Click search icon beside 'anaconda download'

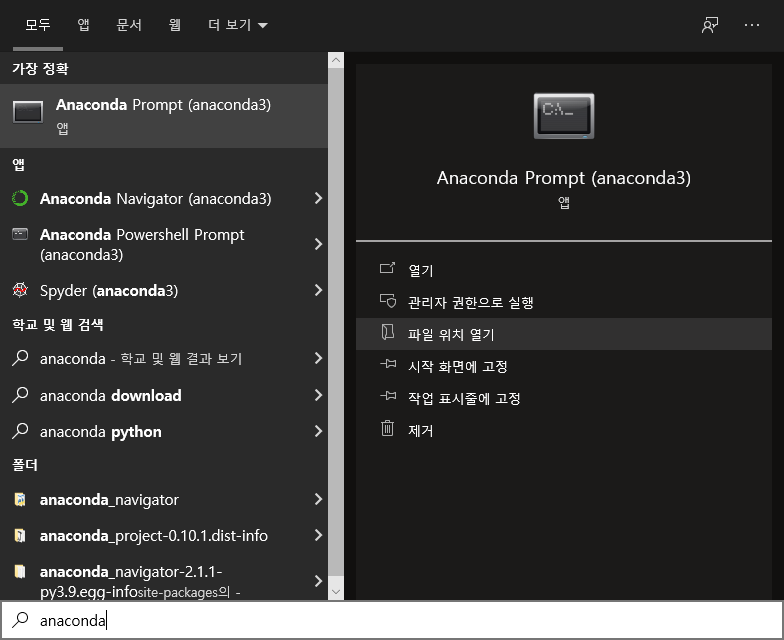point(20,395)
